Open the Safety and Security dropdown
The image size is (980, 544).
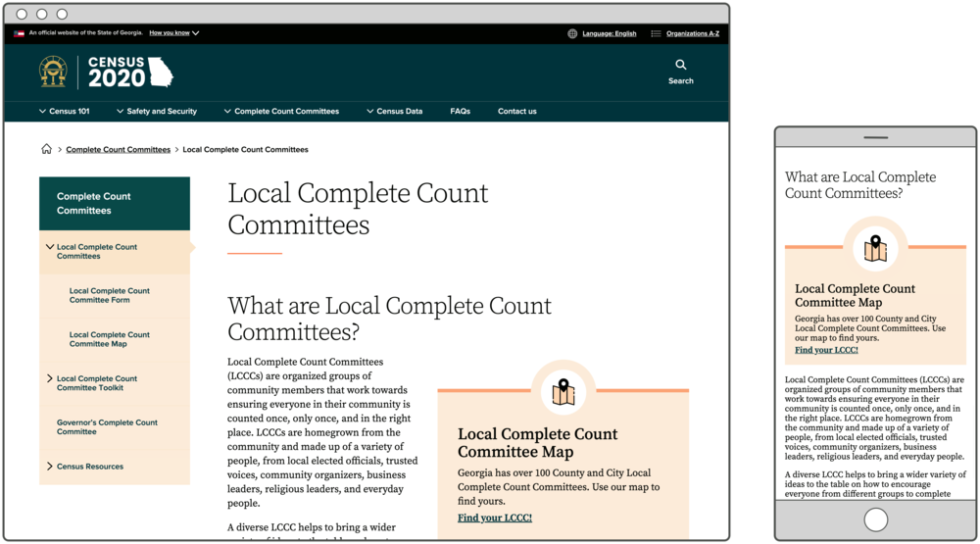(157, 112)
